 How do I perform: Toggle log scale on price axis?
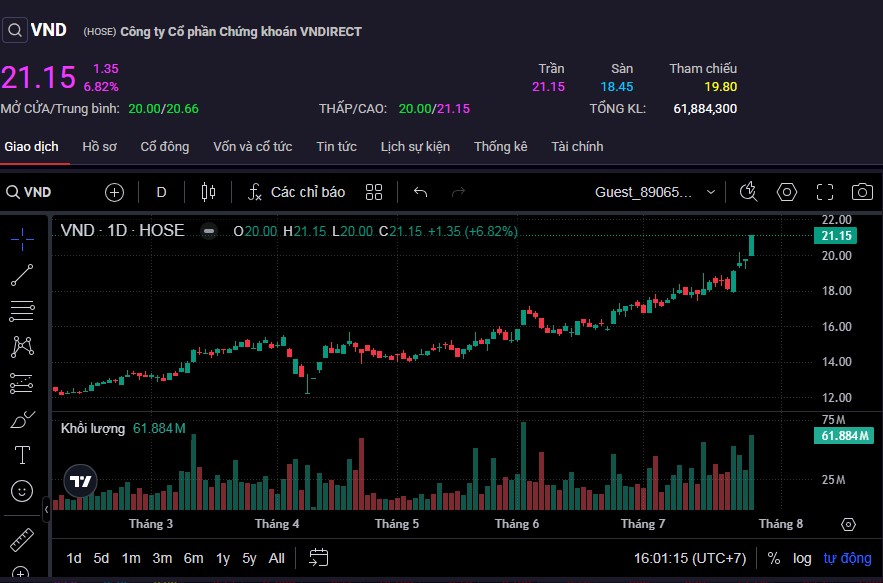coord(802,558)
